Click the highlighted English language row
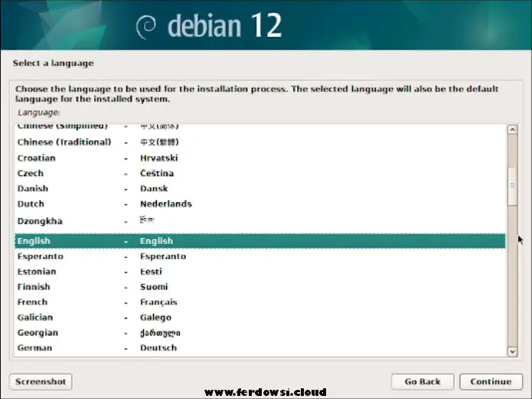This screenshot has width=532, height=399. (x=259, y=241)
